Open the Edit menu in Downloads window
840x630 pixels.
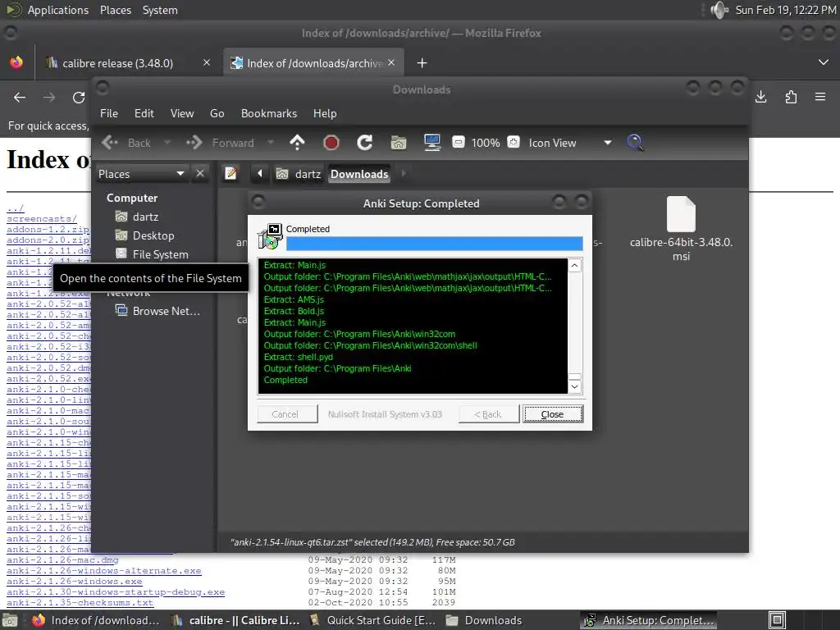[x=144, y=113]
